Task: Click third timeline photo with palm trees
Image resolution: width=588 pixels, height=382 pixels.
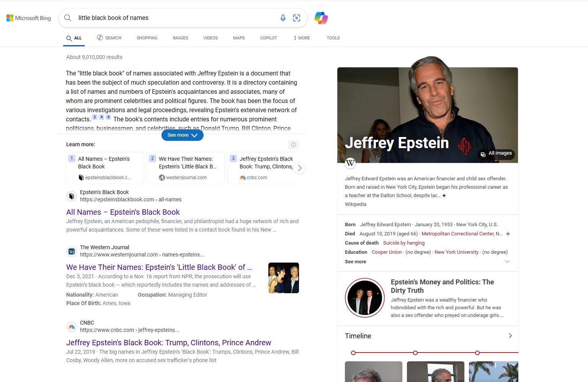Action: click(493, 372)
